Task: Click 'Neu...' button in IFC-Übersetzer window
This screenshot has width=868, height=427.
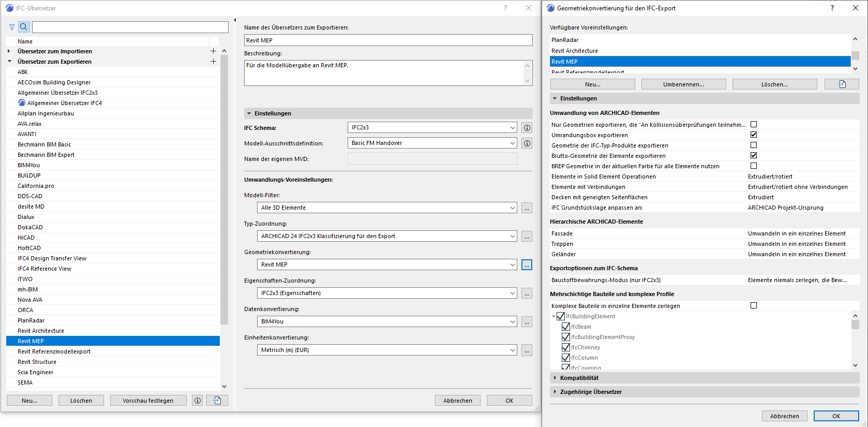Action: coord(29,401)
